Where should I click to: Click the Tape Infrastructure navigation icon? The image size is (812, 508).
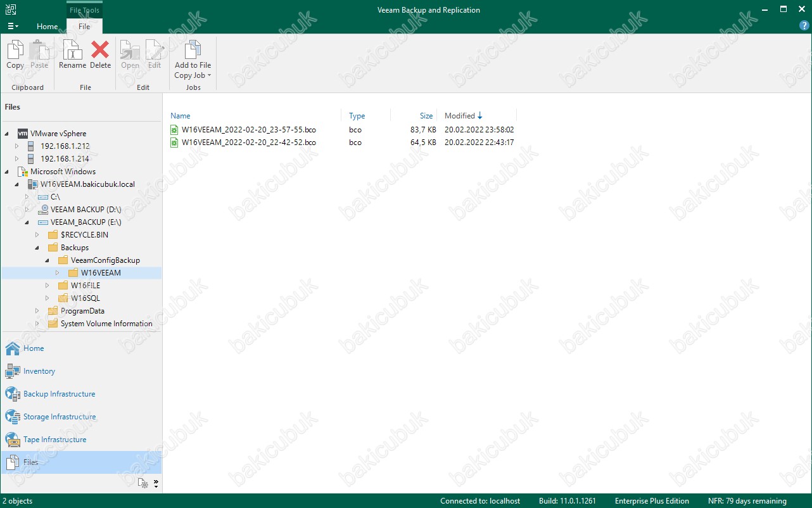point(13,440)
